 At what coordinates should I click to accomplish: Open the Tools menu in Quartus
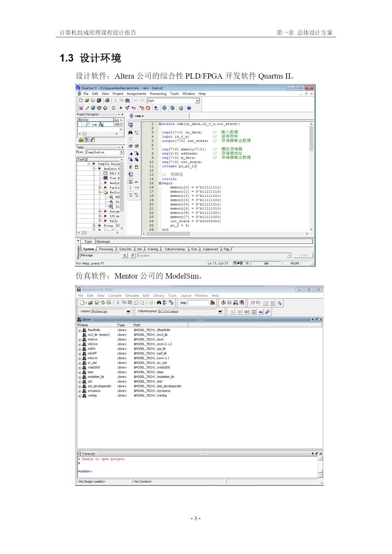point(174,94)
